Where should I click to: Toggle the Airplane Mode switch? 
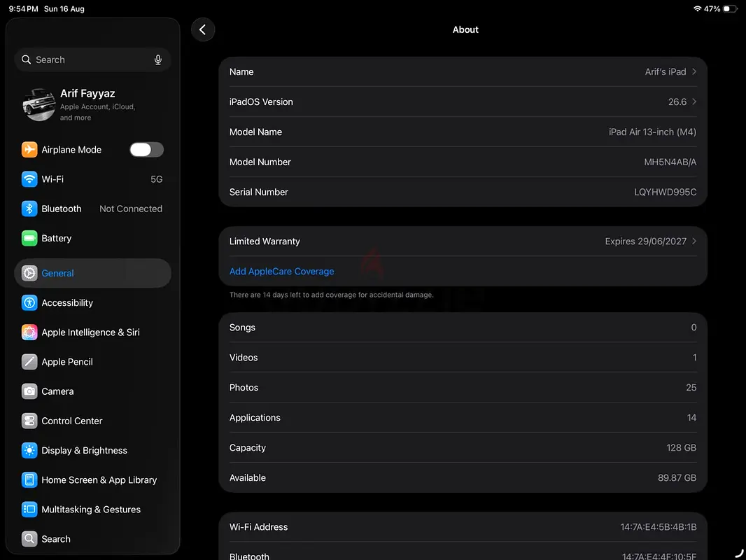point(146,149)
